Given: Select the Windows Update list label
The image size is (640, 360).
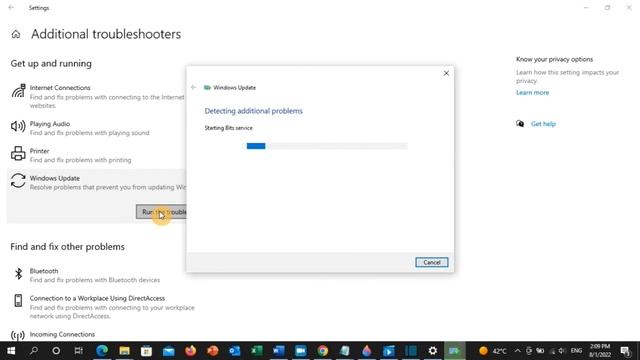Looking at the screenshot, I should (x=55, y=178).
